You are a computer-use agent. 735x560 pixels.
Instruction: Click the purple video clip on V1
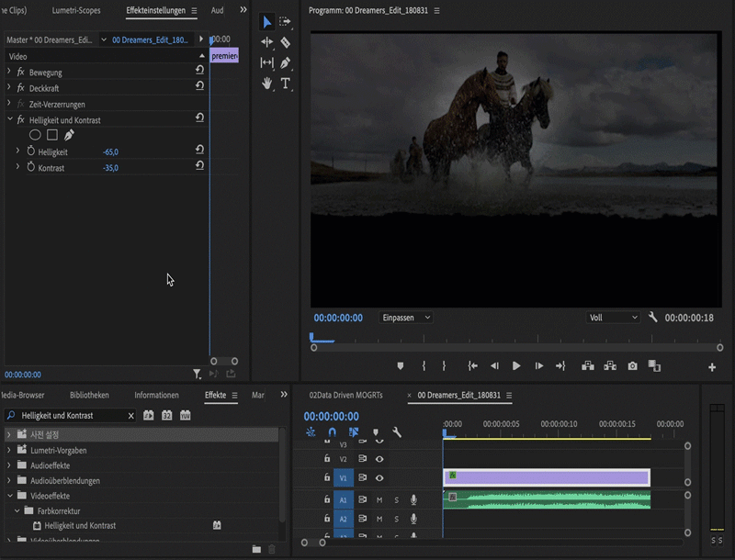pyautogui.click(x=547, y=476)
